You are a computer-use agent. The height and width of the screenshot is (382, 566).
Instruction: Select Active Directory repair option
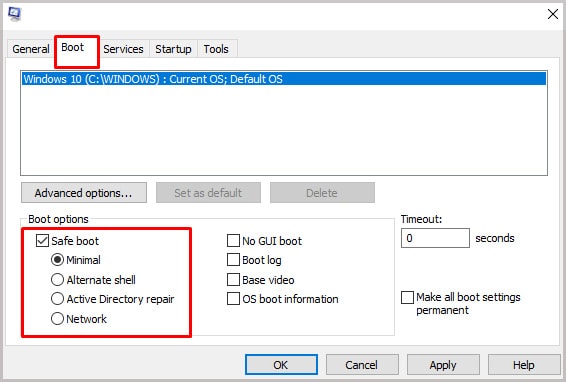pyautogui.click(x=57, y=299)
